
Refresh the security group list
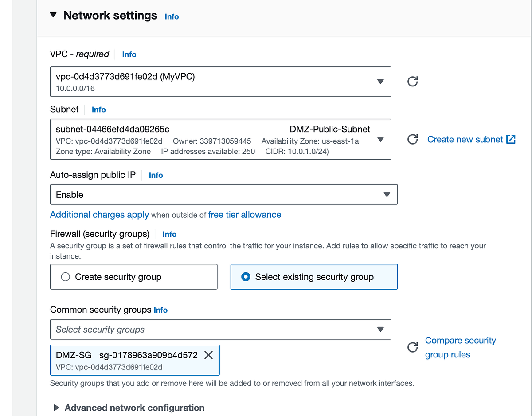412,347
